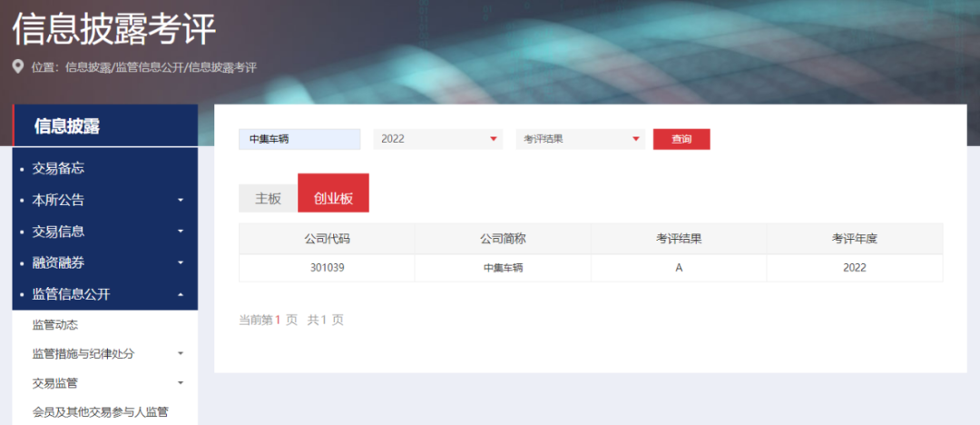Click the 信息披露 sidebar header
980x425 pixels.
[x=105, y=126]
